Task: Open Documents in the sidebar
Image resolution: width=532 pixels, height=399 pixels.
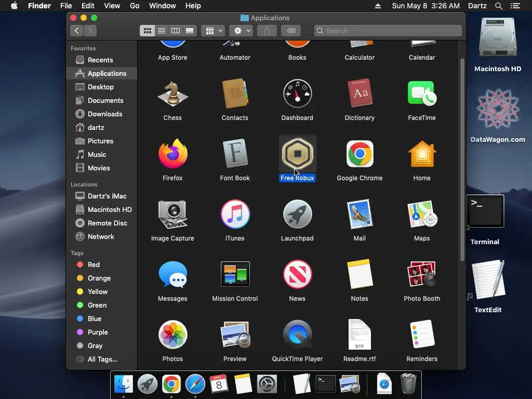Action: pyautogui.click(x=101, y=100)
